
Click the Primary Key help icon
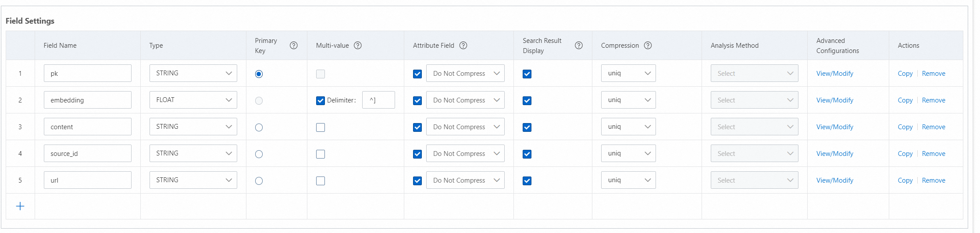[294, 46]
